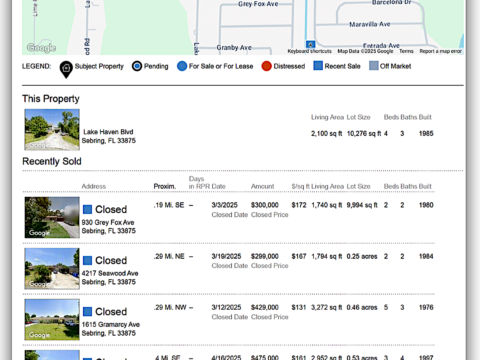The width and height of the screenshot is (480, 360).
Task: Open the 930 Grey Fox Ave photo thumbnail
Action: 52,217
